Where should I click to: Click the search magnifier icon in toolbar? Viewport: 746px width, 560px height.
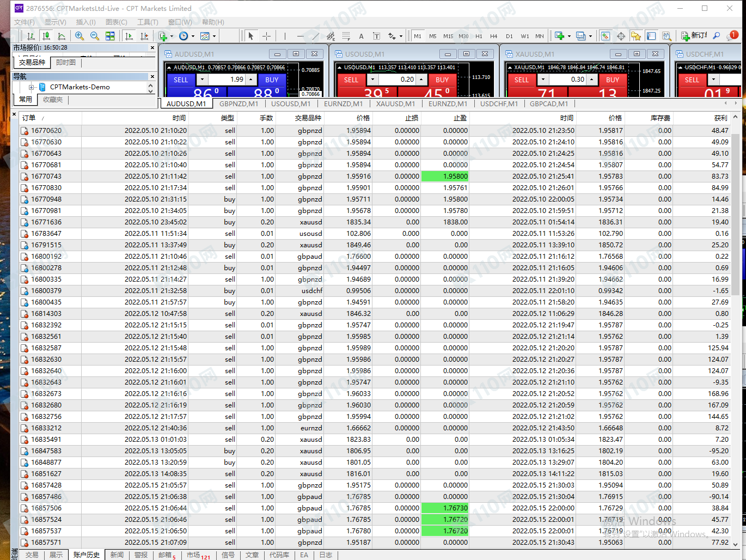pos(717,36)
